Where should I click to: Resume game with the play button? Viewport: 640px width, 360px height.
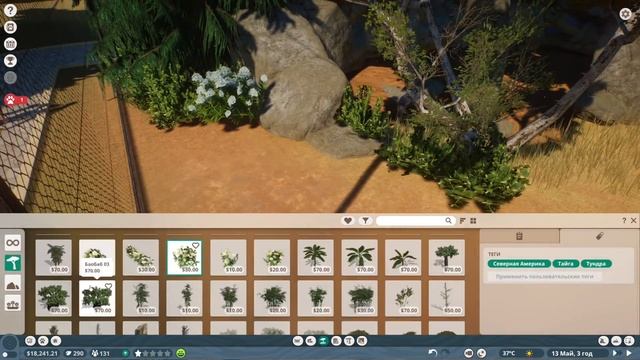tap(629, 353)
